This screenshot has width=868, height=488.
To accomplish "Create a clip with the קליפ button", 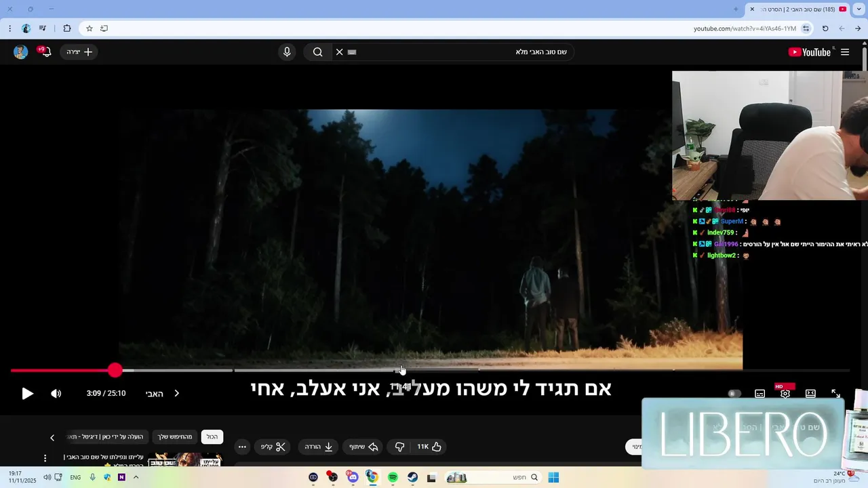I will [x=274, y=447].
